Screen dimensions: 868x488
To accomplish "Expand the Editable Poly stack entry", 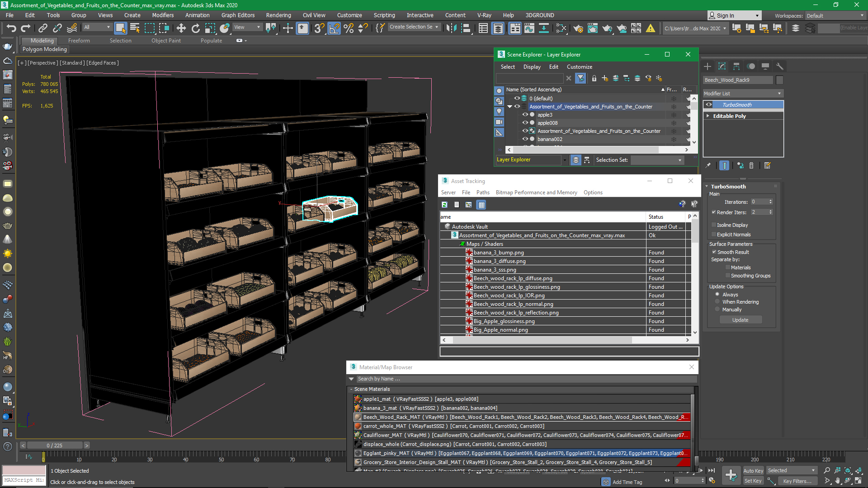I will (x=708, y=116).
